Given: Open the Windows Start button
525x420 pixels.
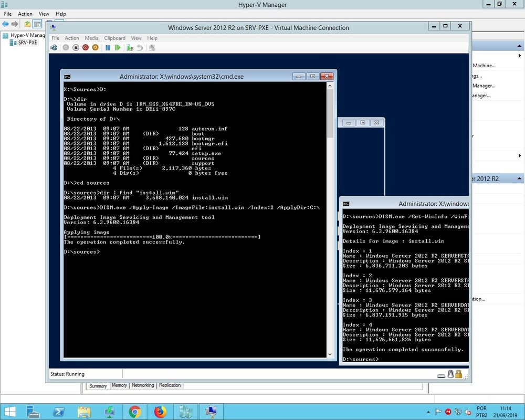Looking at the screenshot, I should click(x=10, y=412).
